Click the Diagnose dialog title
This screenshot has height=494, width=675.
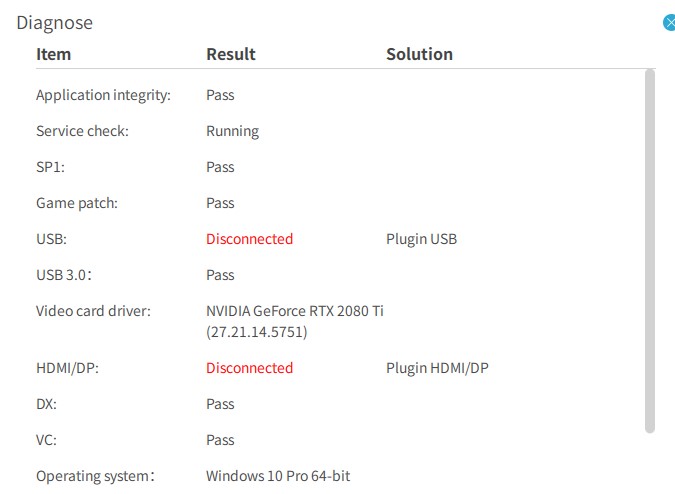click(54, 23)
